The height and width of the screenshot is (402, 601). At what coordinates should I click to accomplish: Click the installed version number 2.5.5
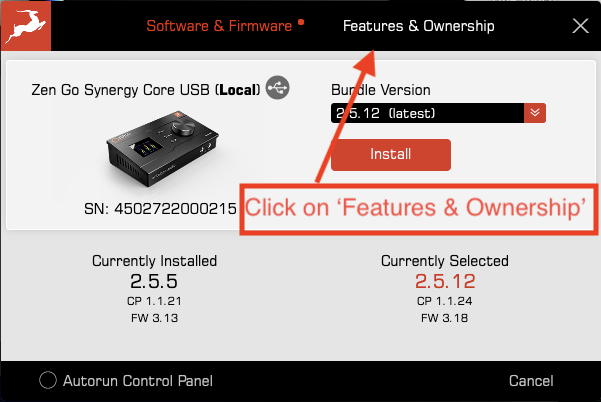tap(154, 281)
